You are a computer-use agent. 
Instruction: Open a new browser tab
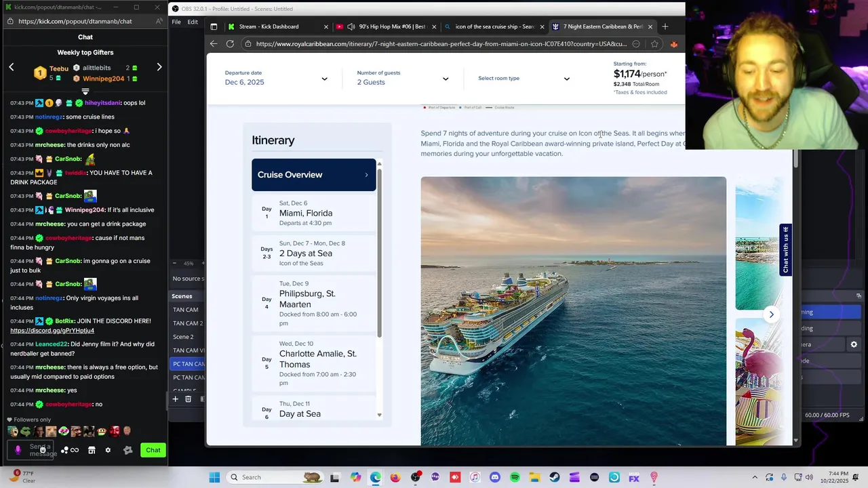pos(665,26)
